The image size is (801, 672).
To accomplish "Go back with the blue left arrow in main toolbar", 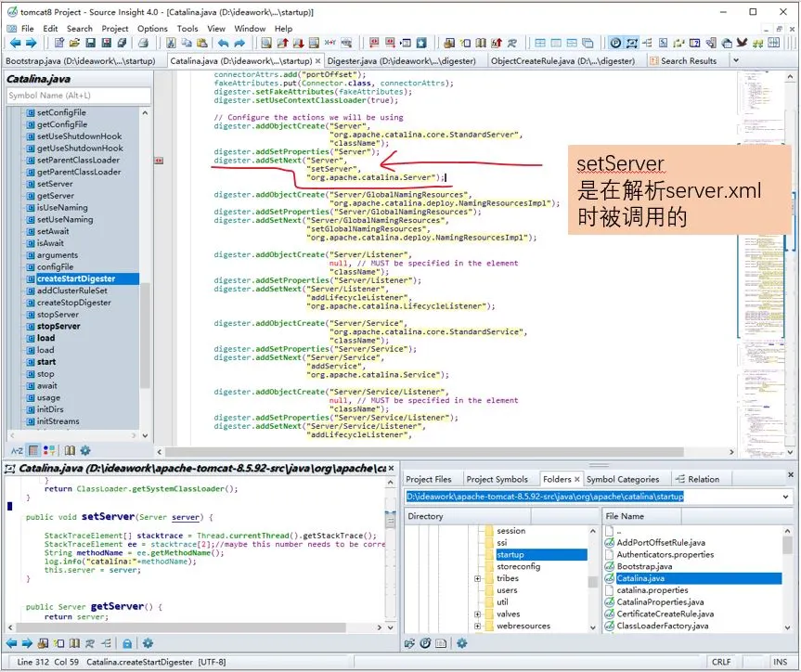I will [x=15, y=43].
